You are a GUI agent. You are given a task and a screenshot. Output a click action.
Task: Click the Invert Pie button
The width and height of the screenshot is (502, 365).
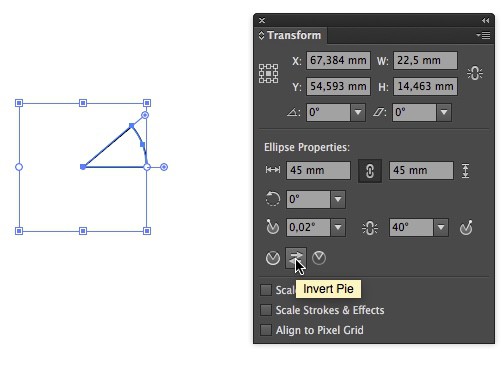pos(296,258)
